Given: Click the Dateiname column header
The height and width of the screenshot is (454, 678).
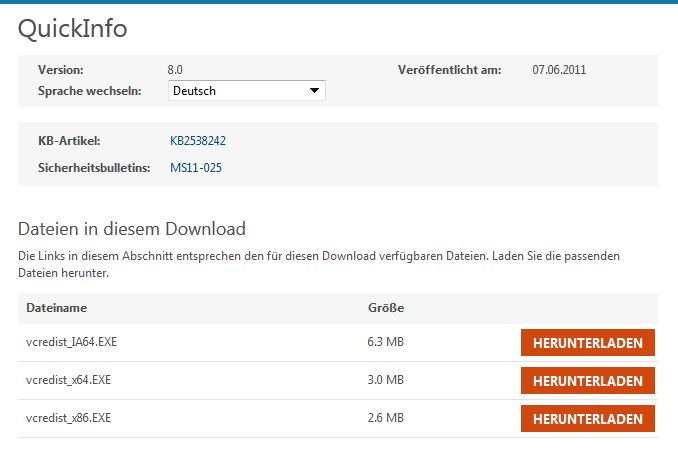Looking at the screenshot, I should click(x=57, y=308).
